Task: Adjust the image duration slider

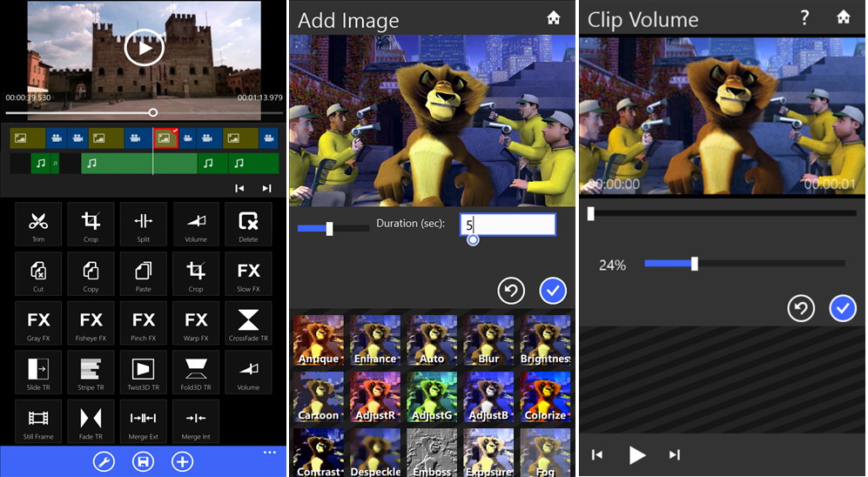Action: [333, 228]
